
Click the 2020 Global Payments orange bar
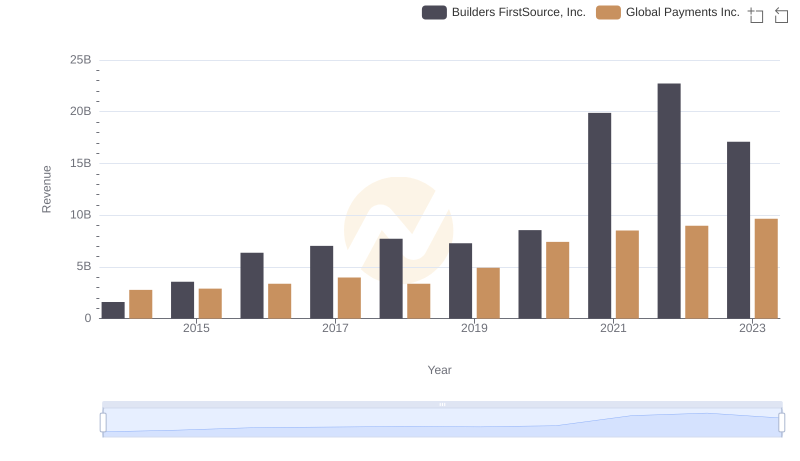(x=558, y=280)
